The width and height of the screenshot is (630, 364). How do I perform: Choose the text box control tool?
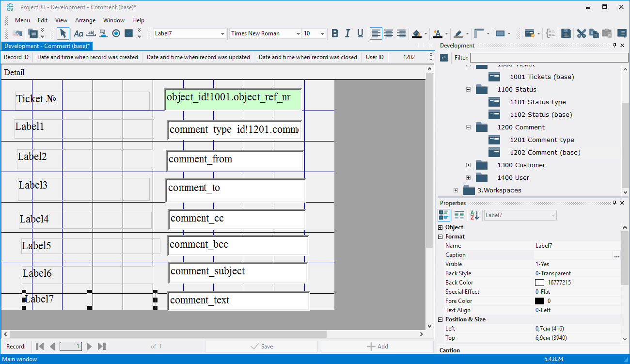(91, 33)
